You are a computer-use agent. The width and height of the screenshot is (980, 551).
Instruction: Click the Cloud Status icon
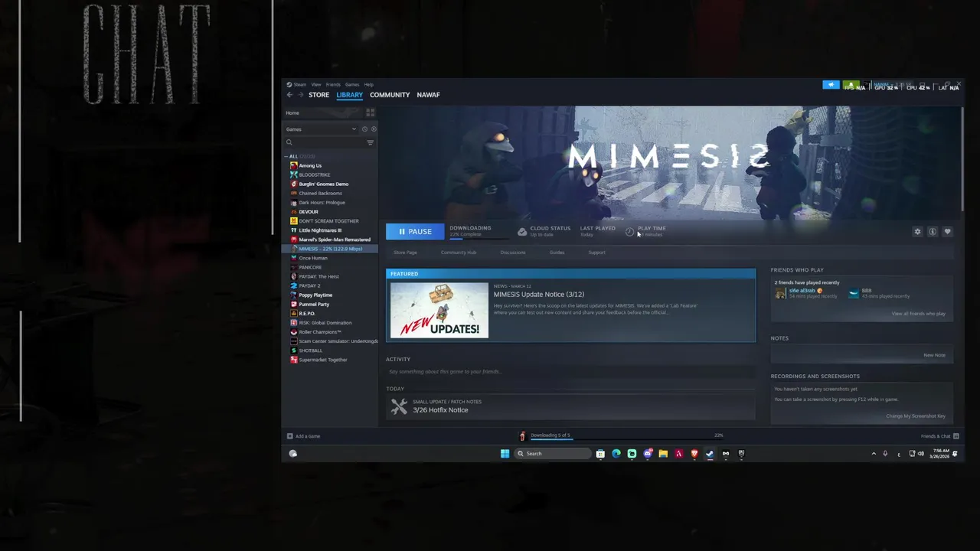pos(522,231)
